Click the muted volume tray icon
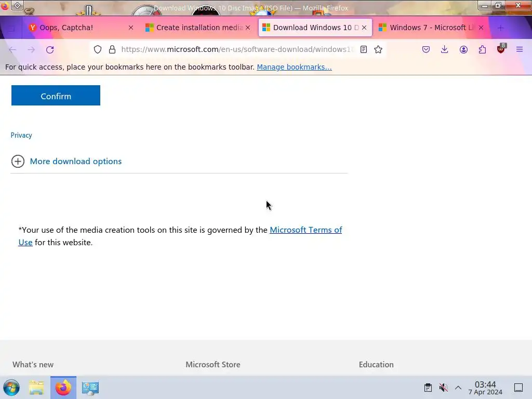The height and width of the screenshot is (399, 532). [443, 388]
